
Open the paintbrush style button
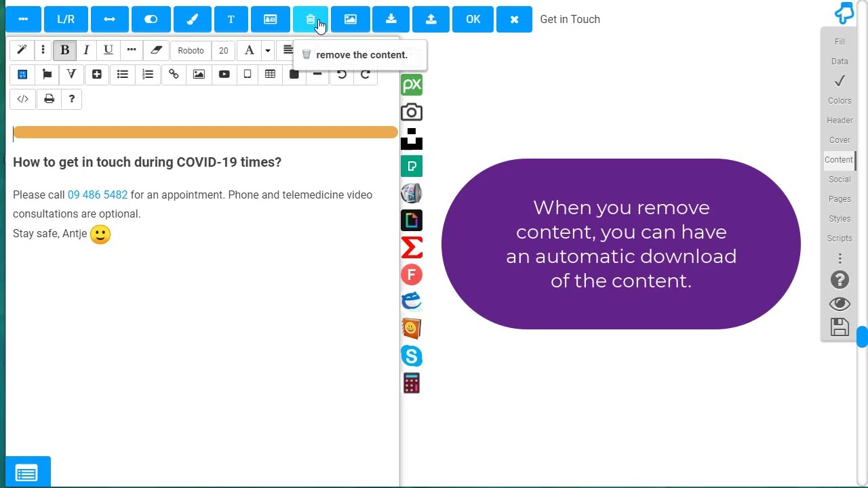pos(193,20)
